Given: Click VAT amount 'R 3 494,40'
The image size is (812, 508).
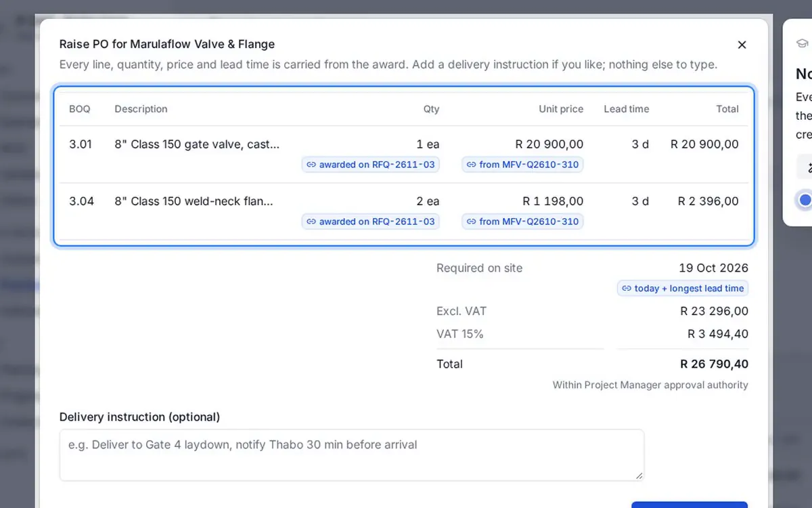Looking at the screenshot, I should (718, 334).
